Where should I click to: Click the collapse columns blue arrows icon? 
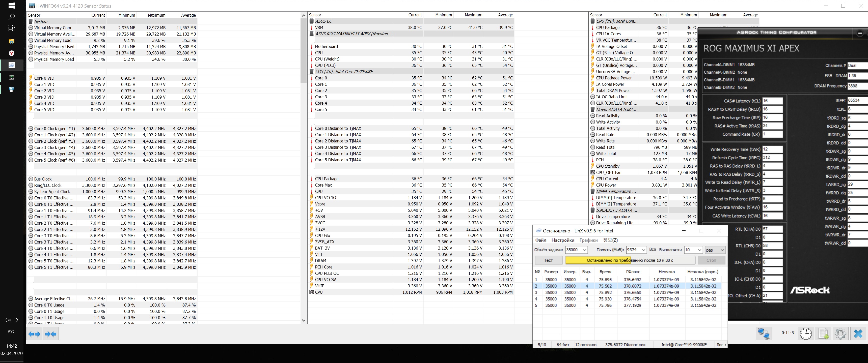click(x=51, y=334)
